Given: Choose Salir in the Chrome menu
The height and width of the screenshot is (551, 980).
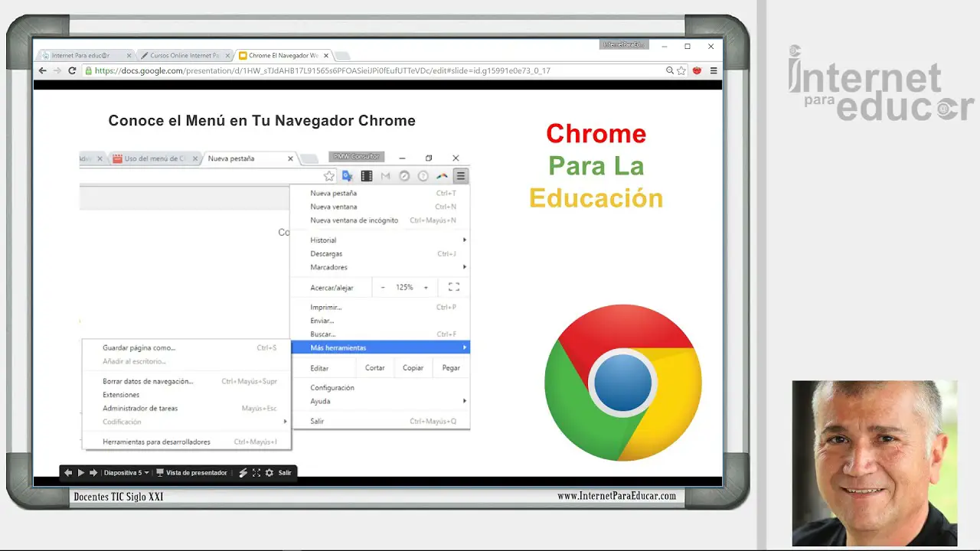Looking at the screenshot, I should click(380, 421).
